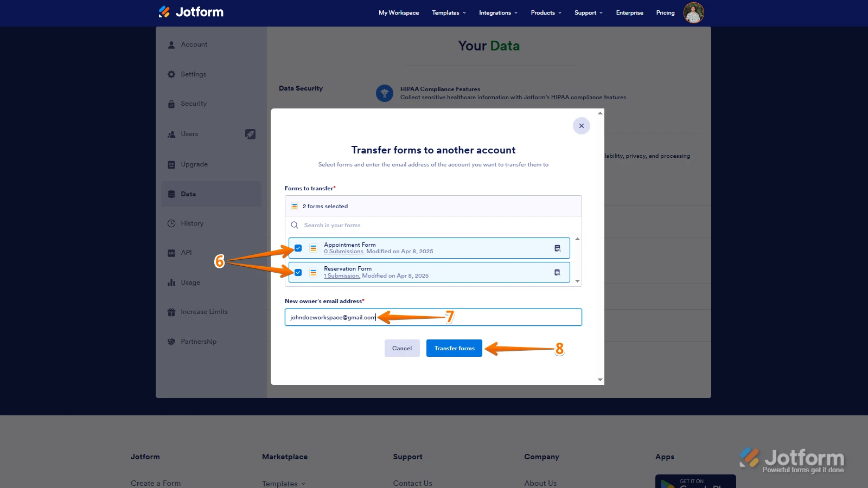Screen dimensions: 868x488
Task: Click the Reservation Form preview icon
Action: click(557, 272)
